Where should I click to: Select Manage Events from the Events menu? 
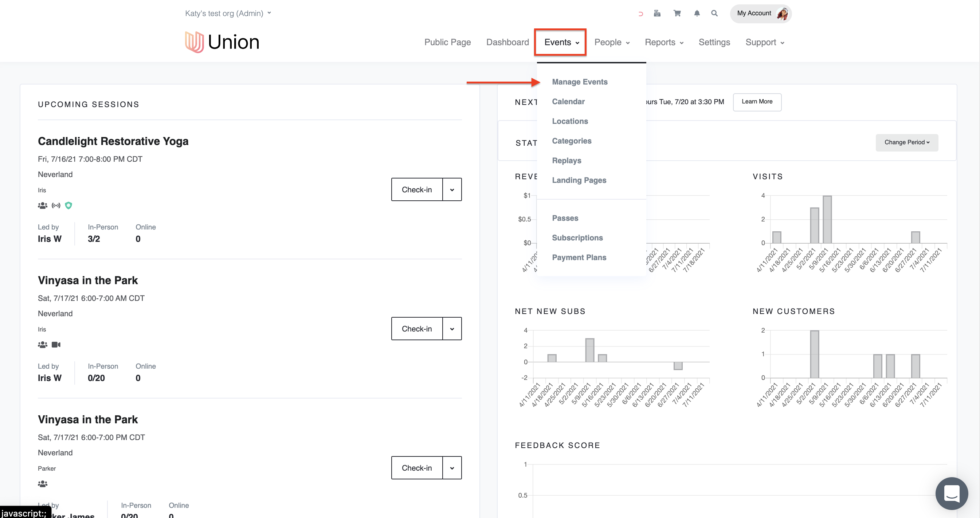[x=579, y=82]
